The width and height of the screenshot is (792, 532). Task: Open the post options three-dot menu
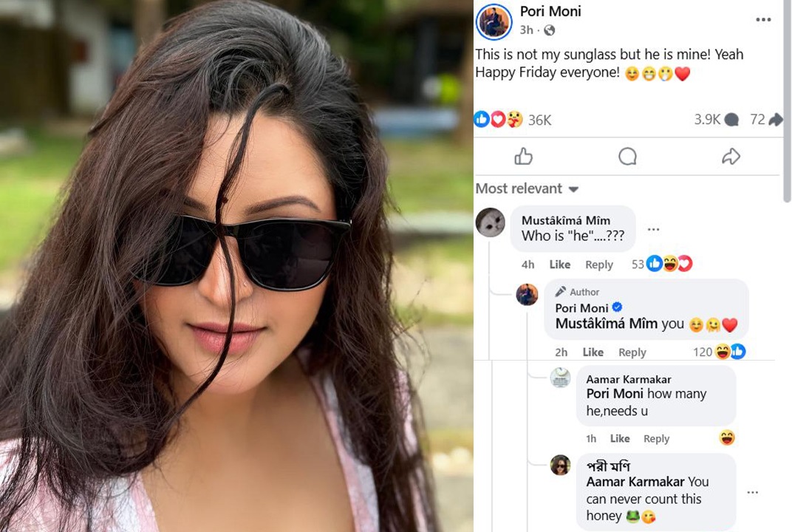[x=763, y=20]
